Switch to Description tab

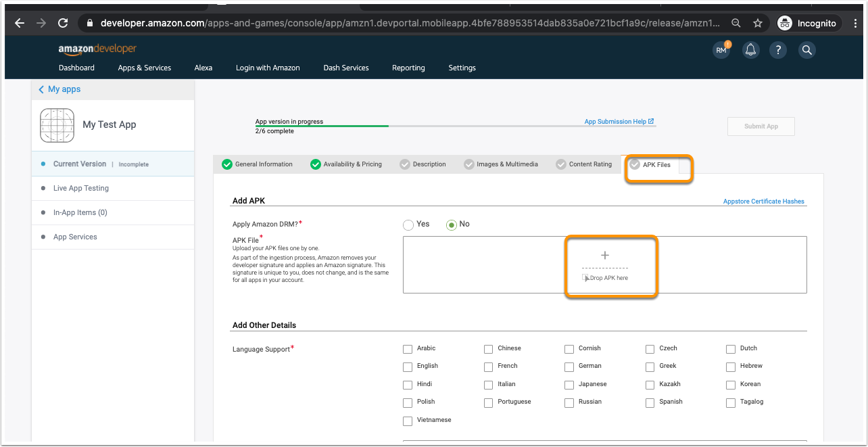[x=423, y=164]
